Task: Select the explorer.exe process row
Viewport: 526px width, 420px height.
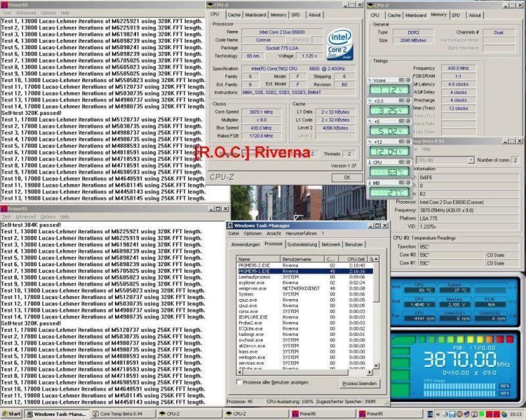Action: point(305,283)
